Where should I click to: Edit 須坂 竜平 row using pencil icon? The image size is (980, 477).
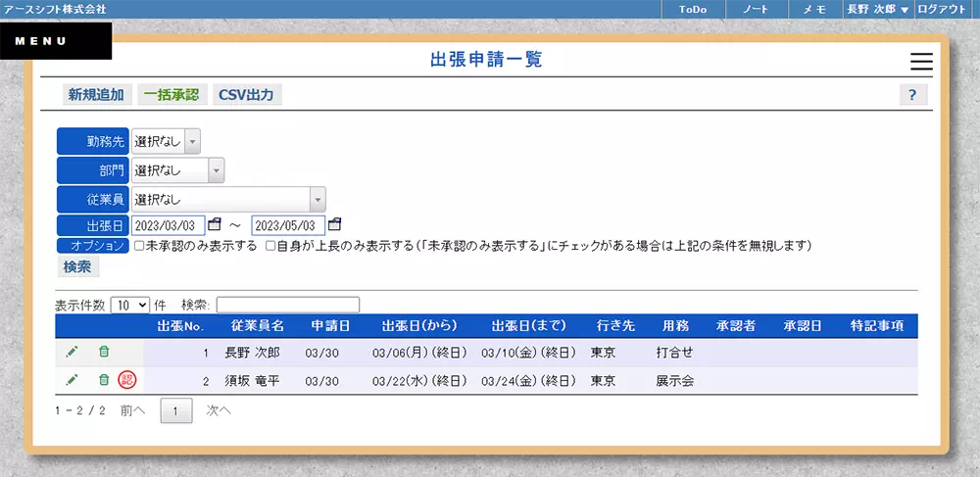72,380
